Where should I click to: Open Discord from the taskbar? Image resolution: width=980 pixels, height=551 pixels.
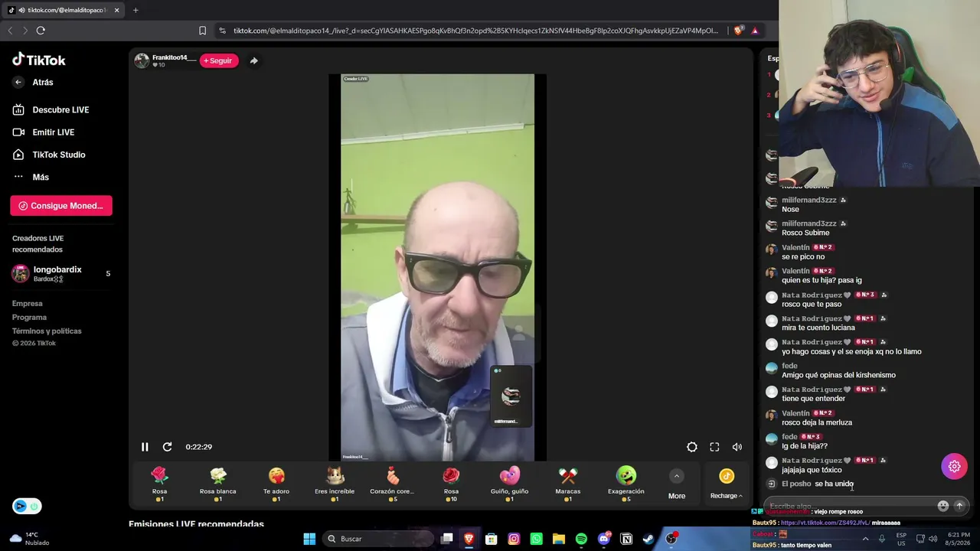point(604,539)
